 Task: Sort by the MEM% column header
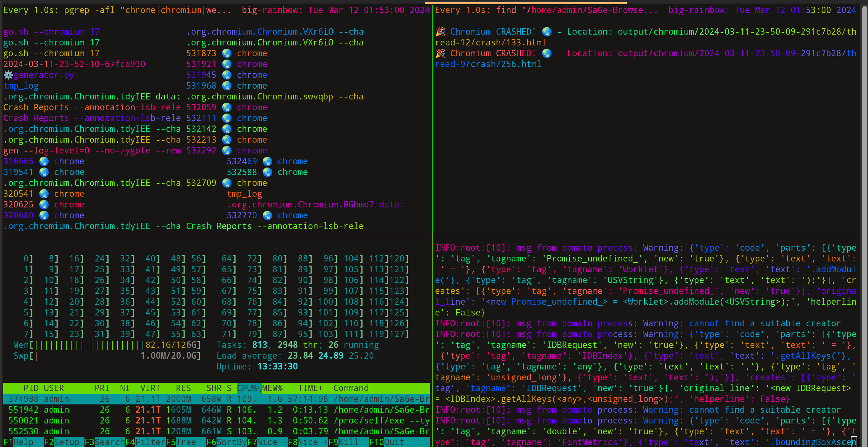272,388
